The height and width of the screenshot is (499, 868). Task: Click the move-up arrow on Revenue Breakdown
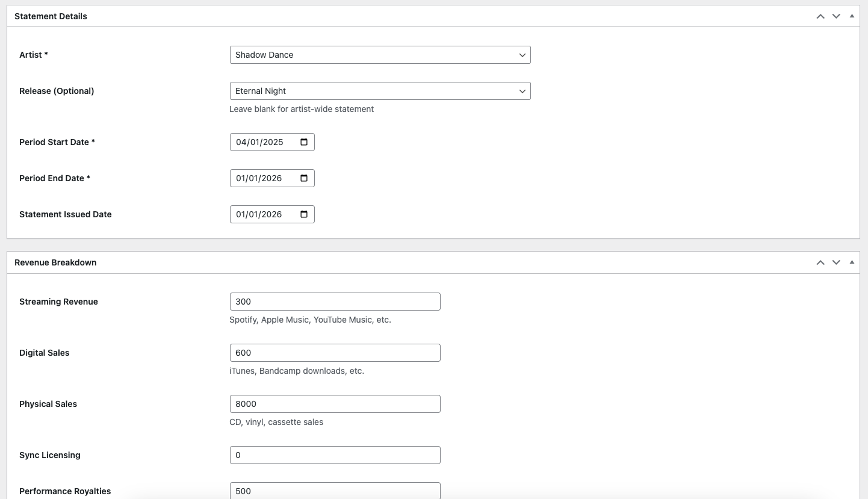coord(820,262)
